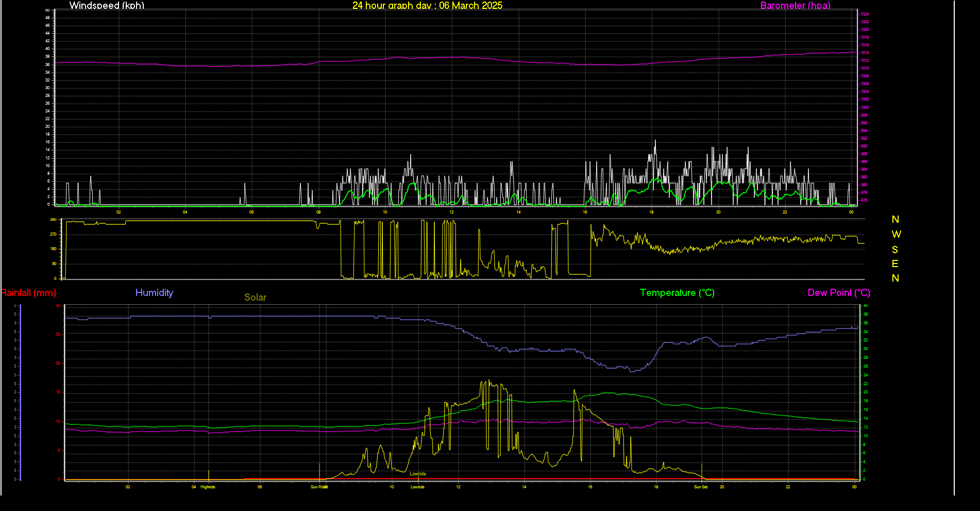Click the '90' wind direction axis value
The width and height of the screenshot is (980, 511).
[54, 263]
